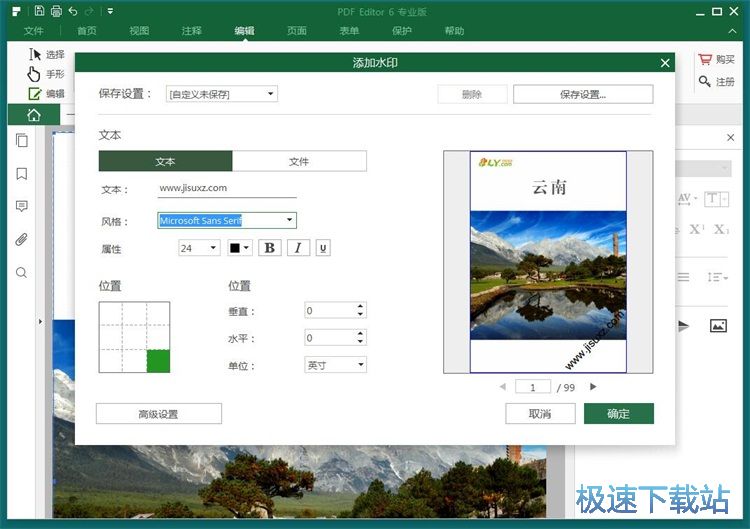Open the page thumbnails sidebar panel
750x529 pixels.
point(22,140)
